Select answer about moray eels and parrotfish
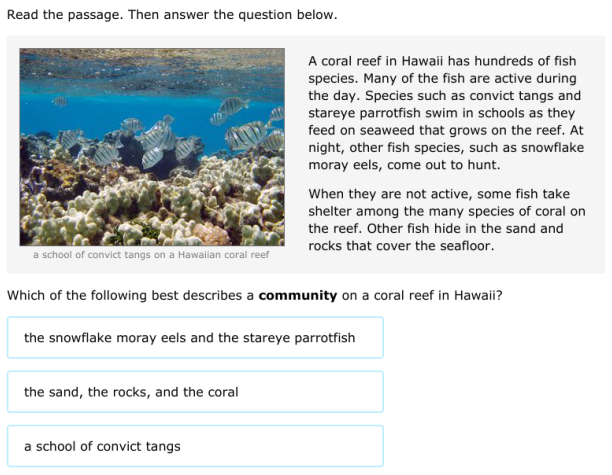This screenshot has height=475, width=612. (x=195, y=338)
